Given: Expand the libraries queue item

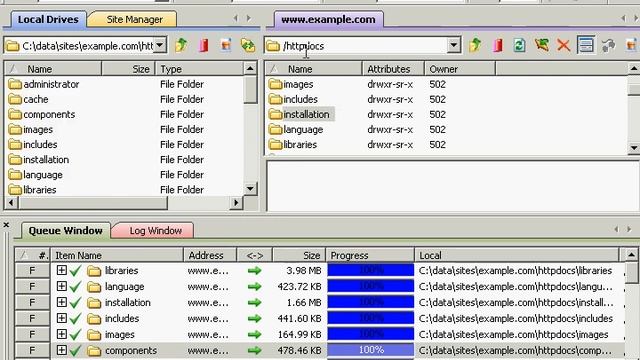Looking at the screenshot, I should (62, 270).
